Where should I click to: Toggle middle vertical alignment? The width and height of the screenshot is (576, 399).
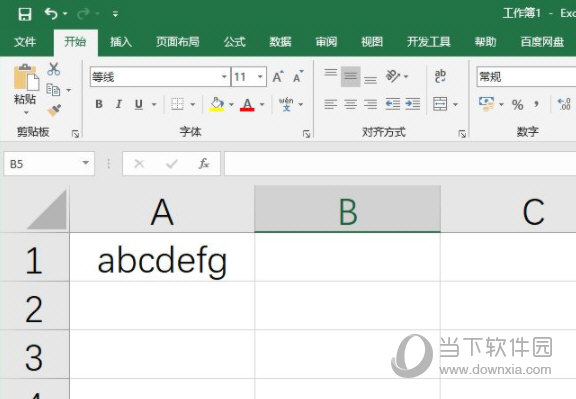pyautogui.click(x=350, y=76)
